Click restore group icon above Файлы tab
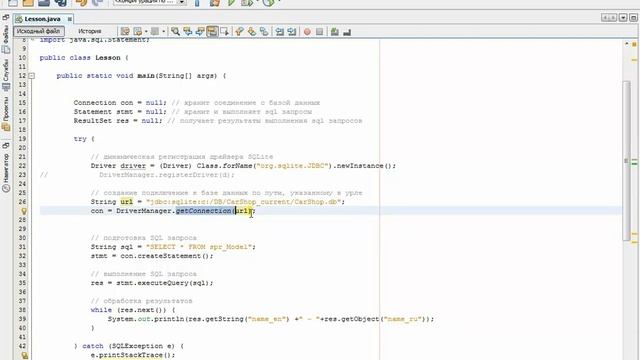 [x=6, y=18]
